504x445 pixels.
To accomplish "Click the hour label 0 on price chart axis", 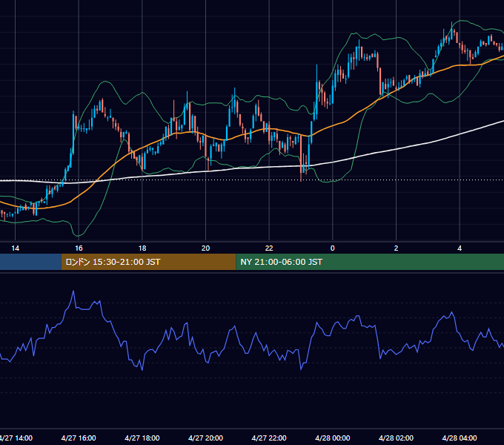I will 332,248.
